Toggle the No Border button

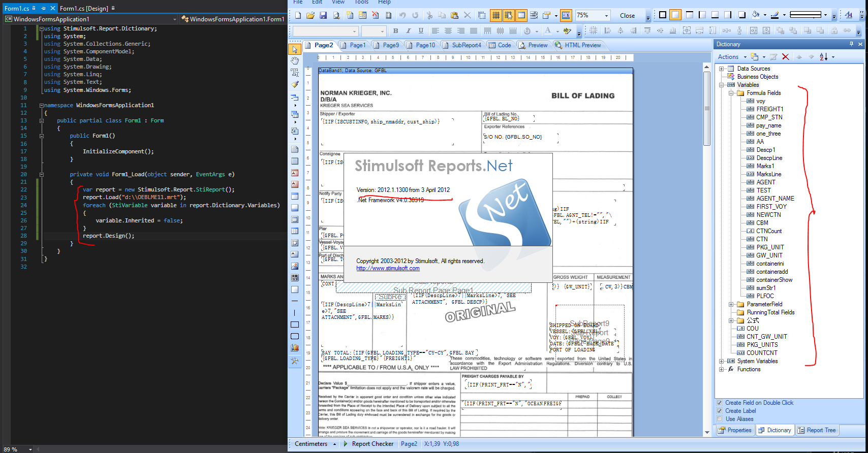tap(675, 15)
